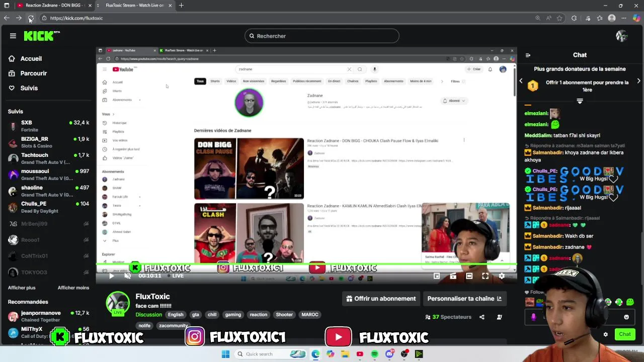
Task: Open Suivis in the Kick sidebar
Action: click(23, 88)
